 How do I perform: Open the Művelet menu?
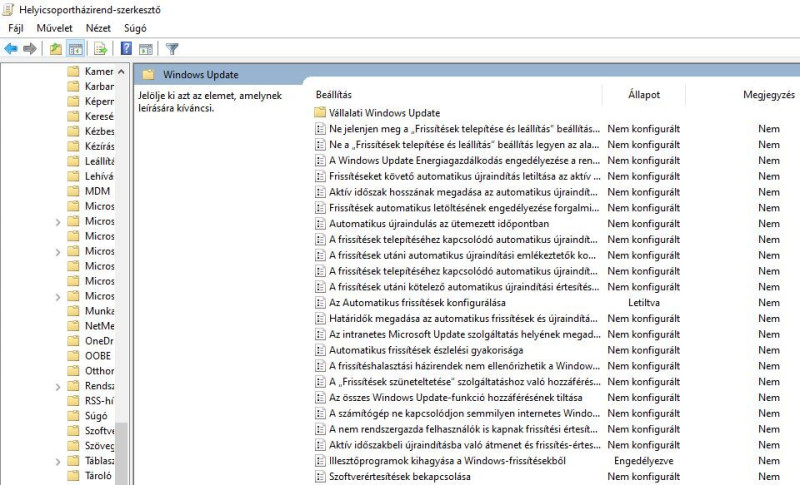click(x=55, y=28)
